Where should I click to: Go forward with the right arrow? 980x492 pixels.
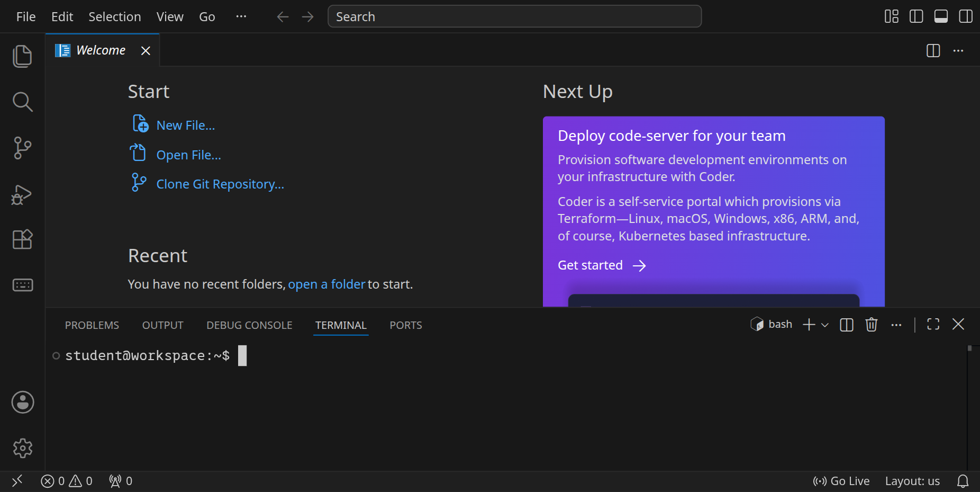(x=307, y=17)
